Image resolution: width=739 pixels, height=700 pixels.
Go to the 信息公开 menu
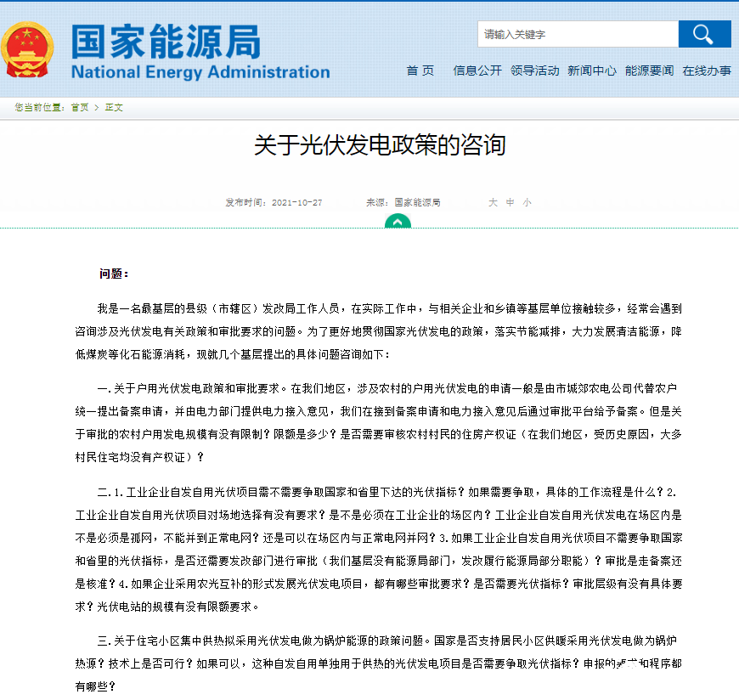point(477,71)
